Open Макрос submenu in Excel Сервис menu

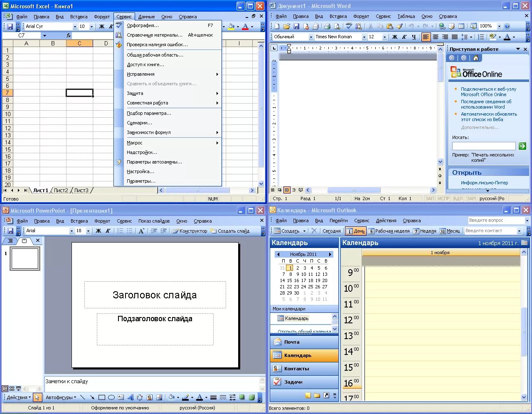click(168, 143)
